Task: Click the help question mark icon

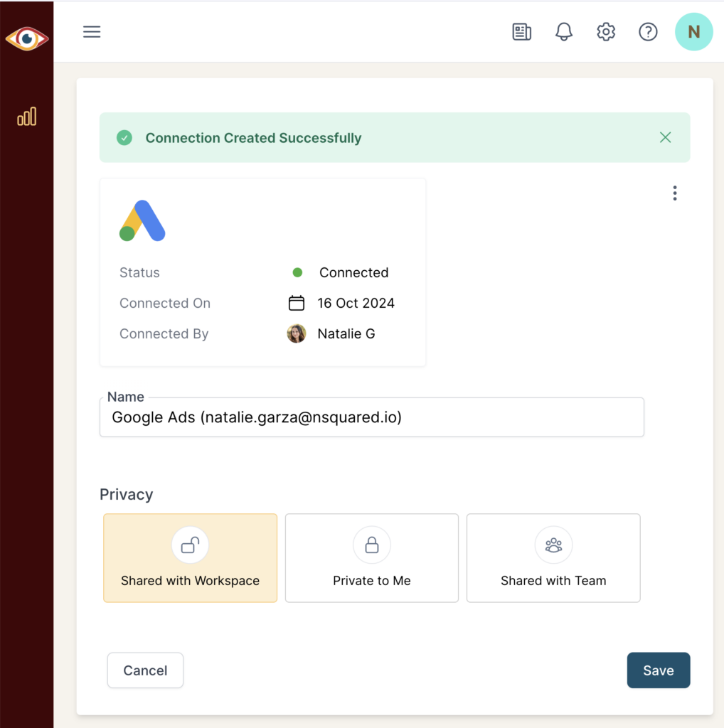Action: point(647,32)
